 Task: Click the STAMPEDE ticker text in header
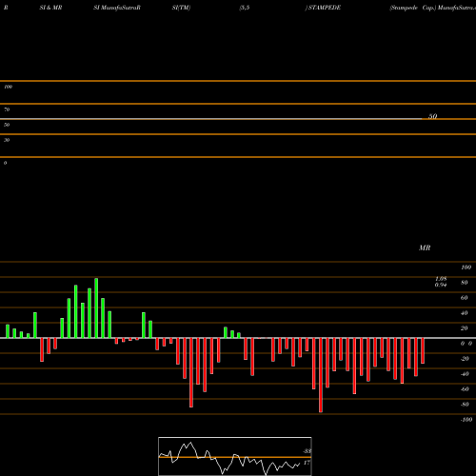pyautogui.click(x=325, y=8)
